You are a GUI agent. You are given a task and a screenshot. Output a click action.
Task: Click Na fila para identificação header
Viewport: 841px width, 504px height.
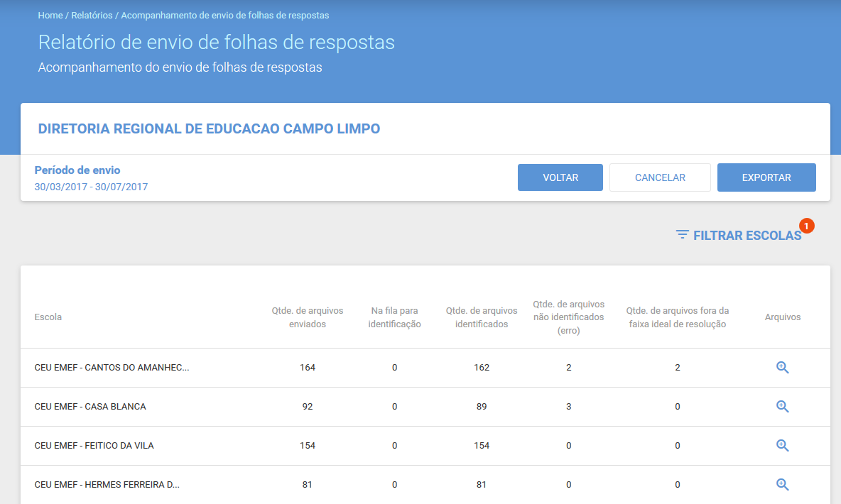394,317
